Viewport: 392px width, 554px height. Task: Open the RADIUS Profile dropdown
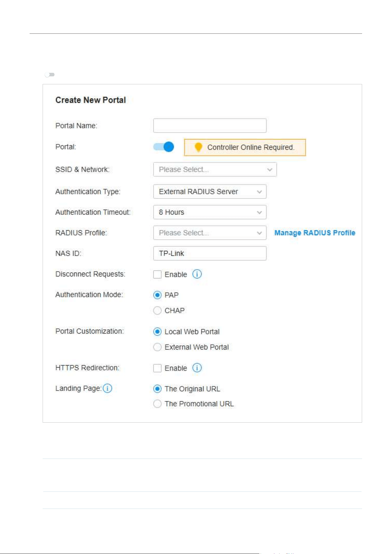pos(210,233)
